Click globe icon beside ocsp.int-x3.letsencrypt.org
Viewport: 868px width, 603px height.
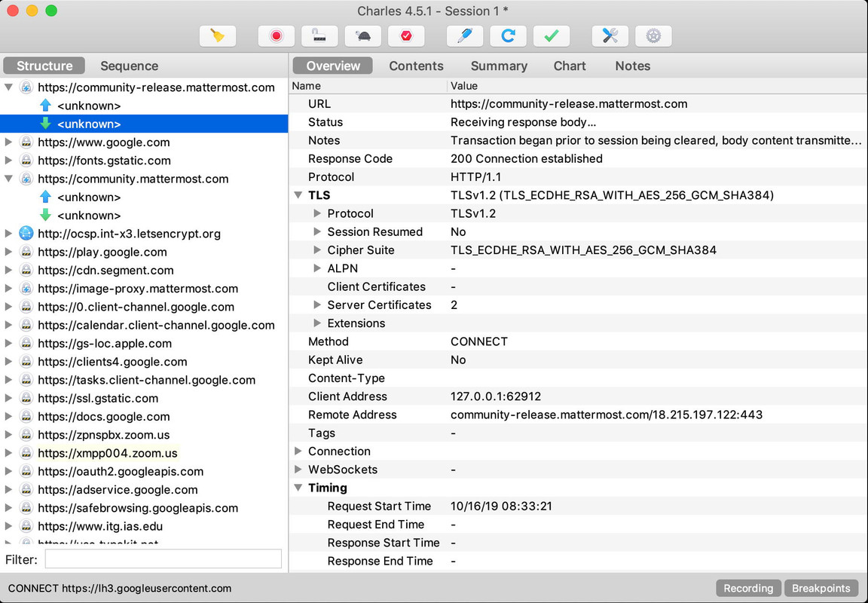click(26, 234)
